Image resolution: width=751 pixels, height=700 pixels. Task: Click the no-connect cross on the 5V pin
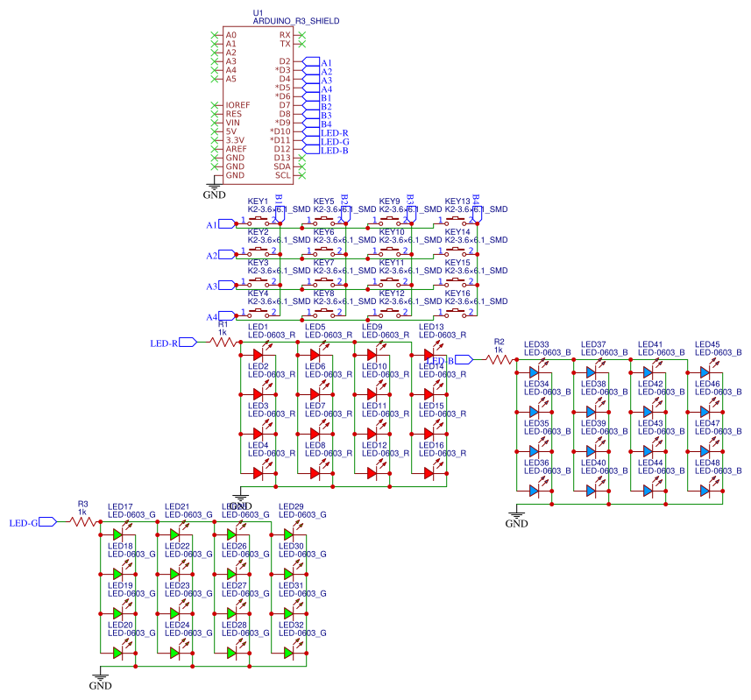coord(215,131)
